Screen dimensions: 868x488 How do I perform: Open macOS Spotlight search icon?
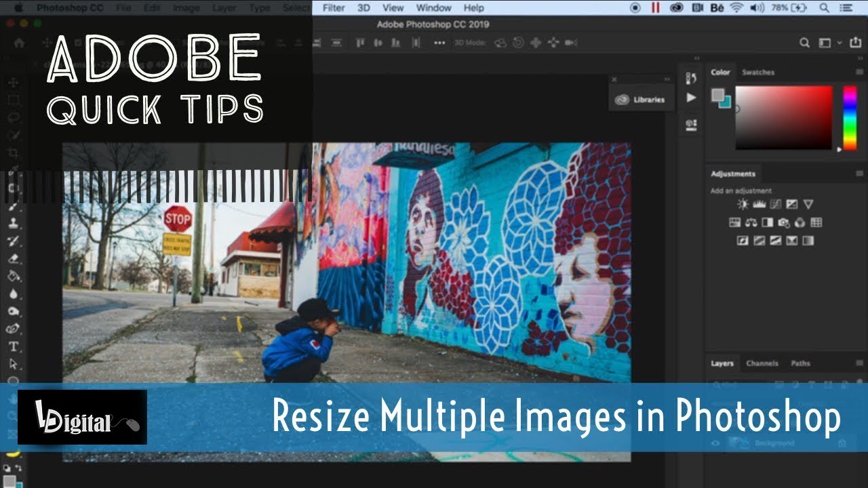824,8
